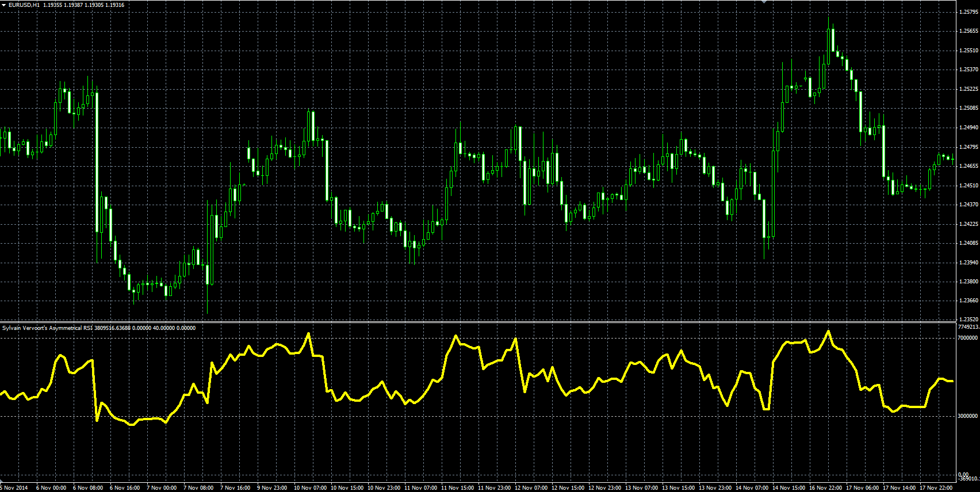Click the gray chart shift marker triangle
The width and height of the screenshot is (980, 492).
pos(764,2)
